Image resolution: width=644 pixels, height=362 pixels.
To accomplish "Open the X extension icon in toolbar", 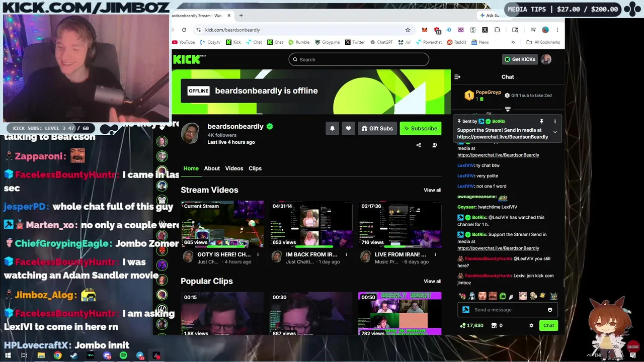I will click(485, 30).
